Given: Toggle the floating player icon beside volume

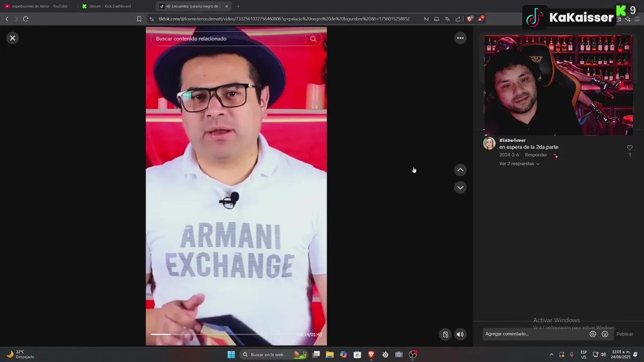Looking at the screenshot, I should (445, 334).
